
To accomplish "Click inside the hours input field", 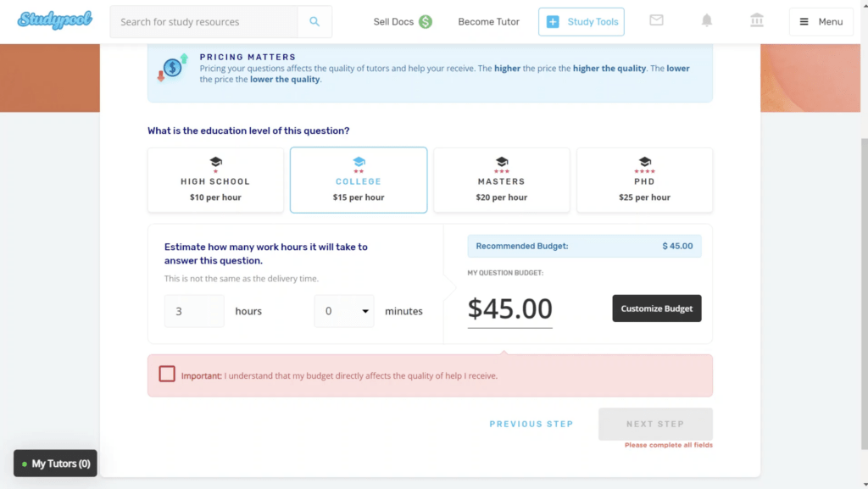I will 193,311.
